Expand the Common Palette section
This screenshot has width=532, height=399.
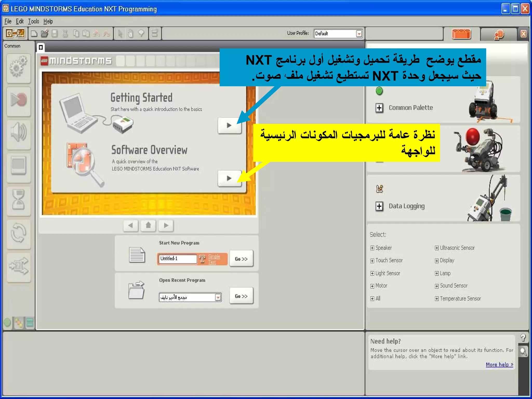pos(379,108)
